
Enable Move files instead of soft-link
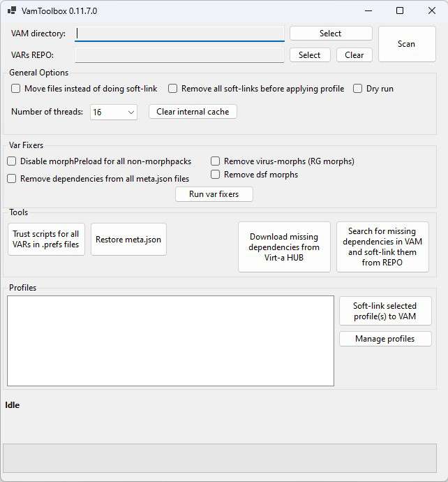pyautogui.click(x=16, y=89)
